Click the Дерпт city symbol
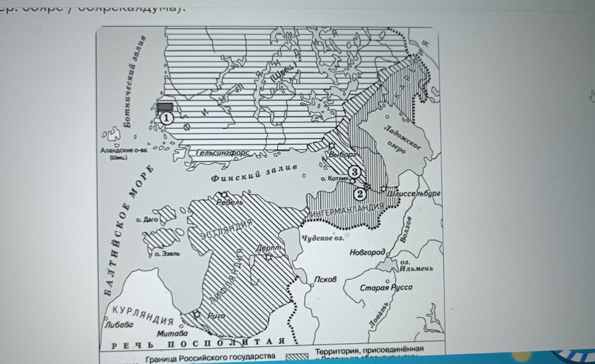The image size is (595, 364). [268, 257]
